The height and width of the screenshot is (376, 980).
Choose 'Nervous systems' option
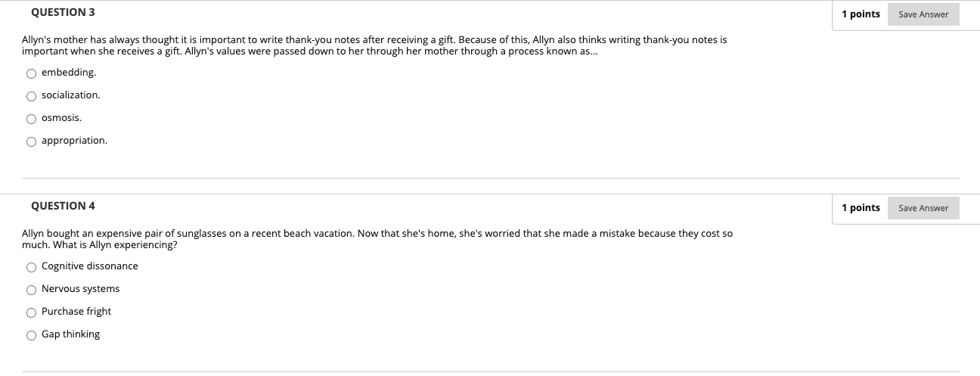point(31,290)
